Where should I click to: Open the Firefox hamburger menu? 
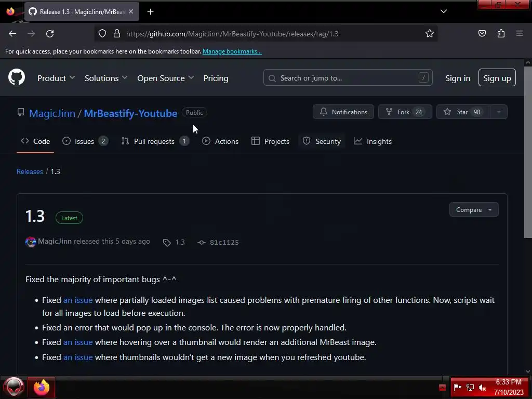[x=519, y=33]
